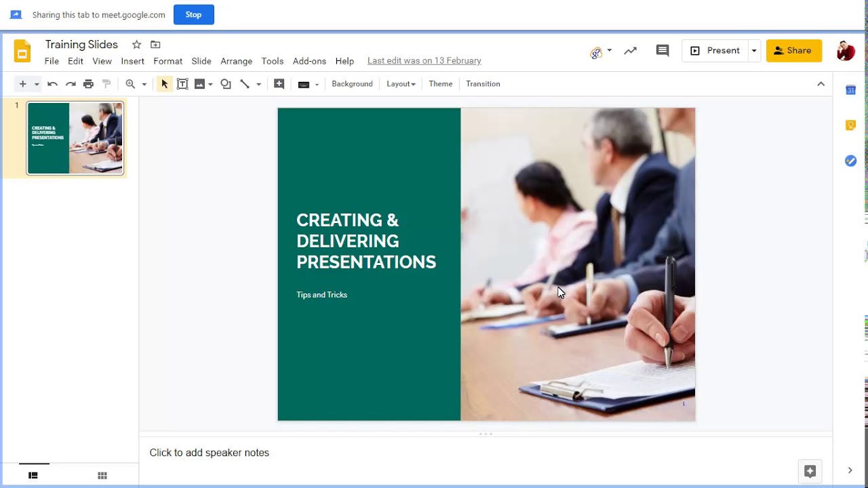The height and width of the screenshot is (488, 868).
Task: Open Google Tasks side panel
Action: click(850, 161)
